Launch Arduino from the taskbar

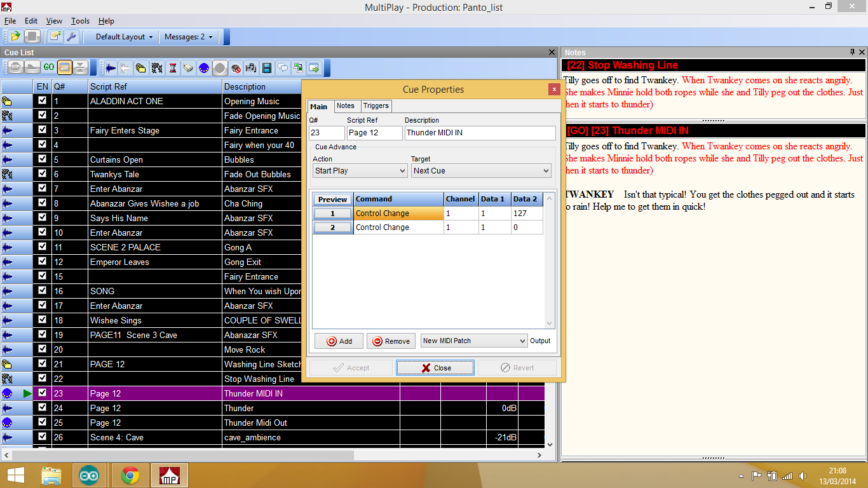pyautogui.click(x=90, y=475)
